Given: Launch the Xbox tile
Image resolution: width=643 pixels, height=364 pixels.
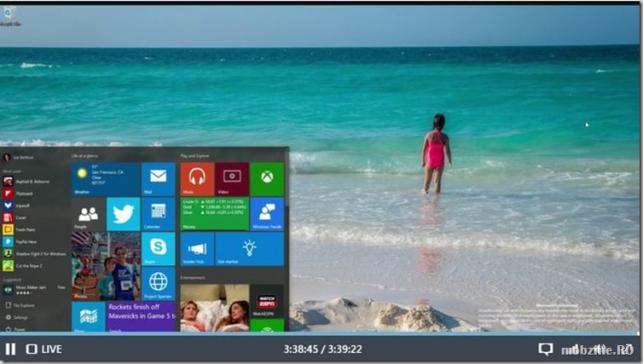Looking at the screenshot, I should pos(267,179).
